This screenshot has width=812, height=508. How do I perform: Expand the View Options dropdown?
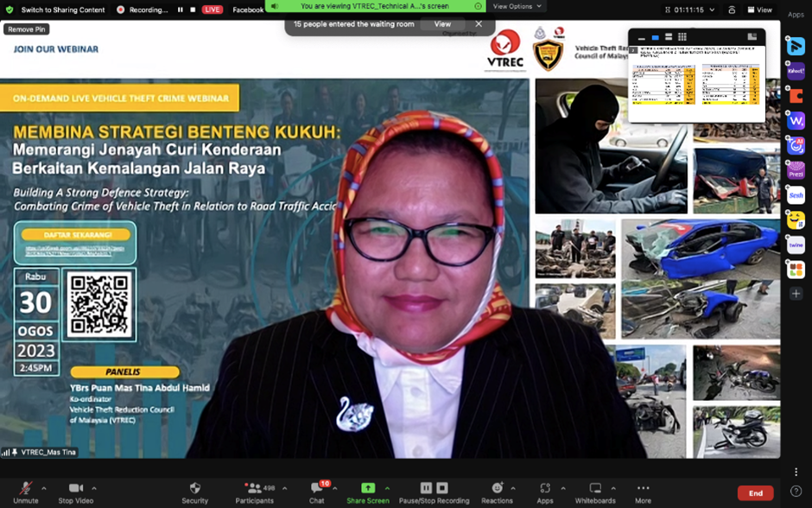click(x=517, y=6)
